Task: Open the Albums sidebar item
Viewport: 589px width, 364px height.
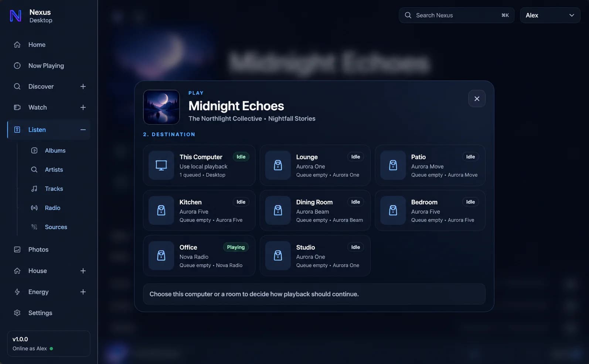Action: (x=55, y=151)
